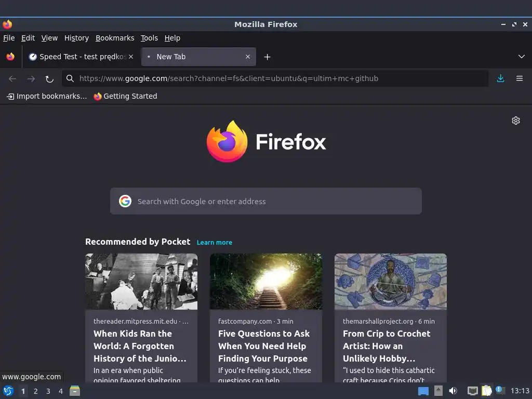532x399 pixels.
Task: Open the View menu
Action: tap(49, 38)
